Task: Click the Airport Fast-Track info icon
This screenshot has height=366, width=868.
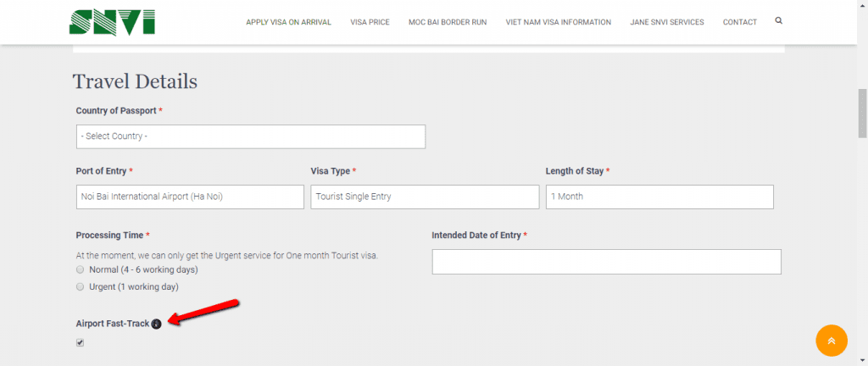Action: (156, 324)
